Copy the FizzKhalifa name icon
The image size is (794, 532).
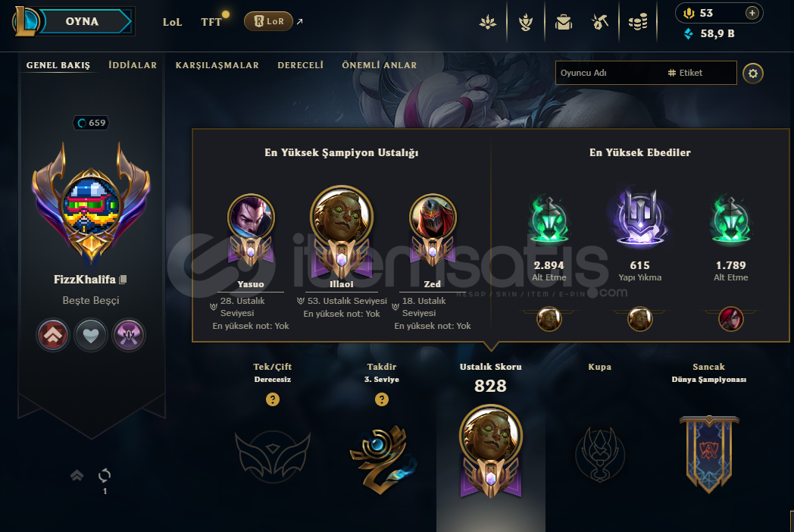pos(123,280)
